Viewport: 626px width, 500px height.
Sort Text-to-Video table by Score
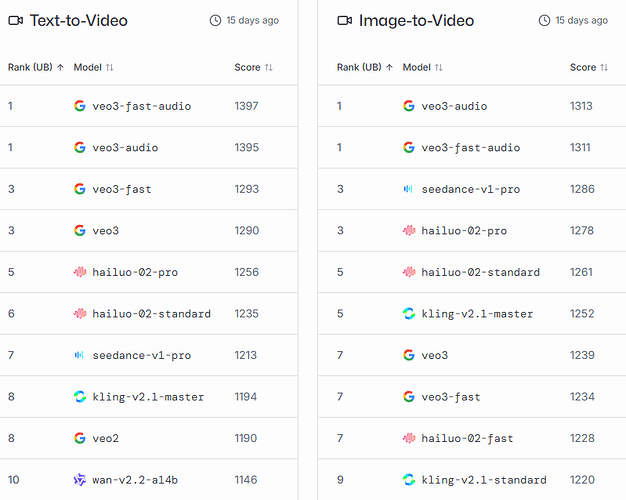coord(254,67)
